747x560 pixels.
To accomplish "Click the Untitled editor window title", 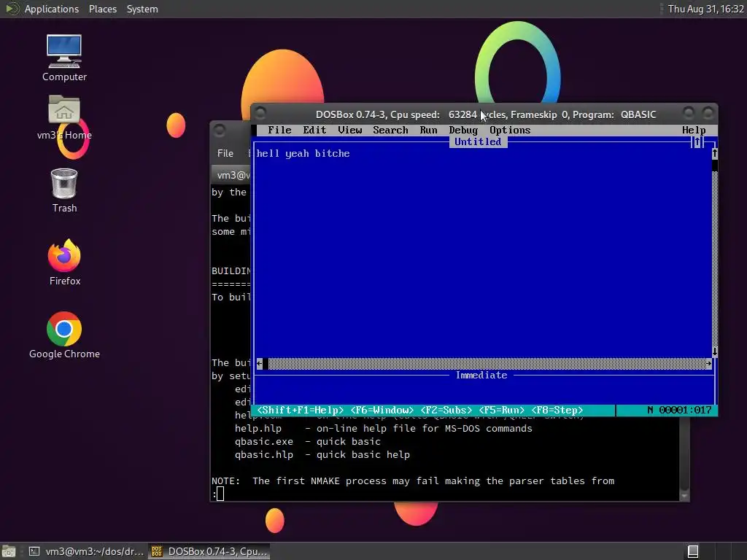I will tap(478, 142).
